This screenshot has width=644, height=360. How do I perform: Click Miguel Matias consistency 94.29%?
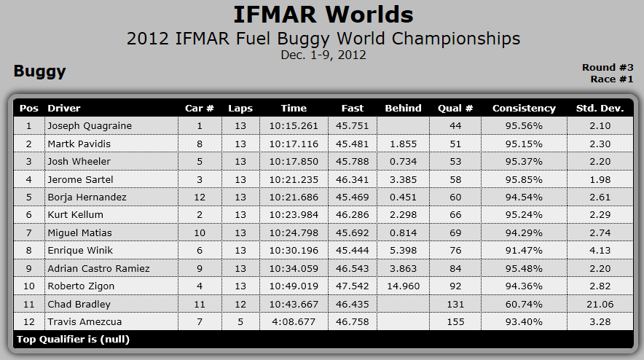[524, 232]
